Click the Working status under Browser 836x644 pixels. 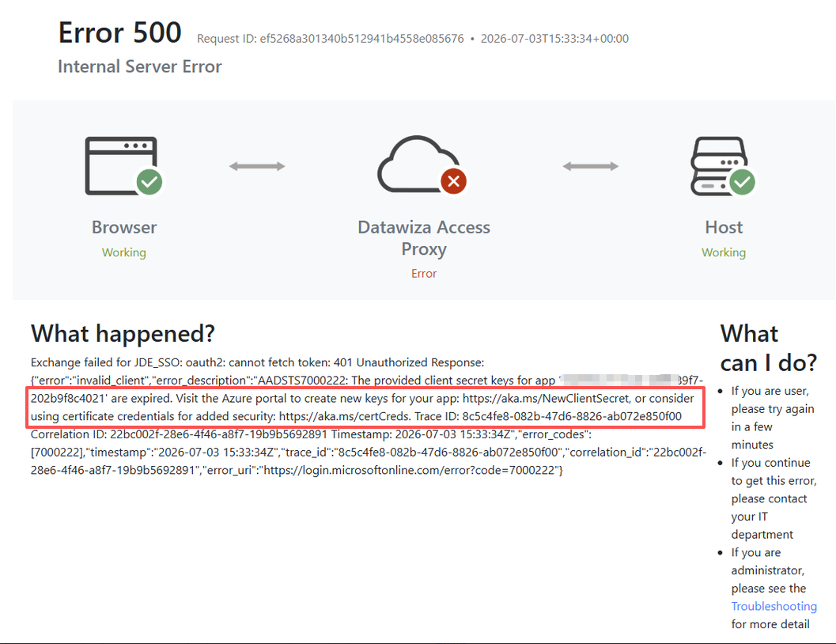(x=123, y=252)
